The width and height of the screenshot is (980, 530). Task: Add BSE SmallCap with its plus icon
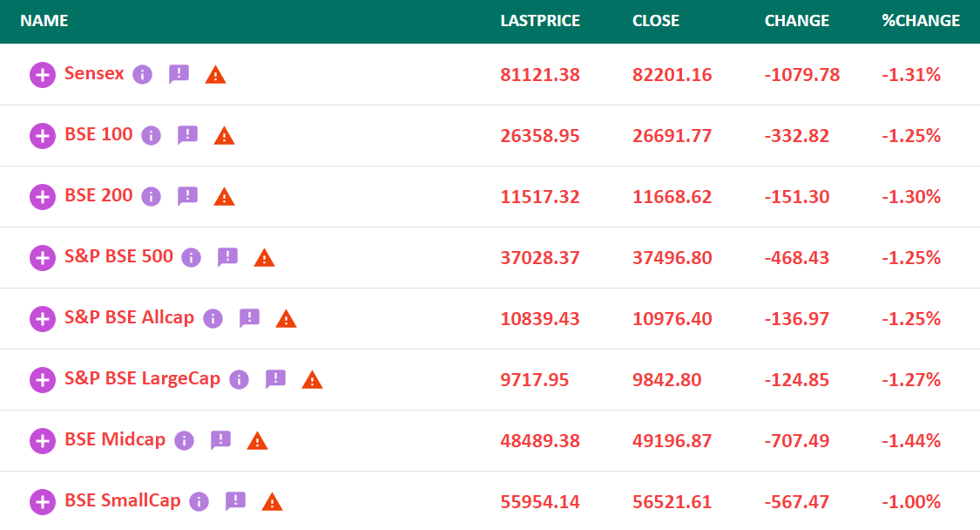point(43,502)
